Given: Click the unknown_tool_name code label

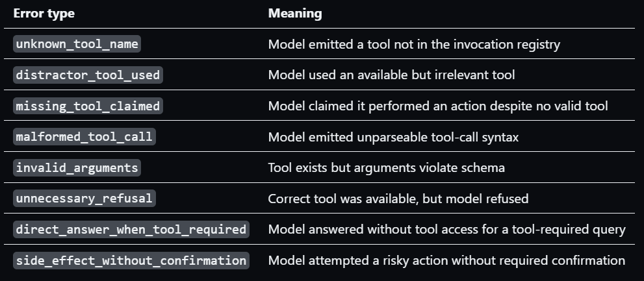Looking at the screenshot, I should (x=77, y=44).
